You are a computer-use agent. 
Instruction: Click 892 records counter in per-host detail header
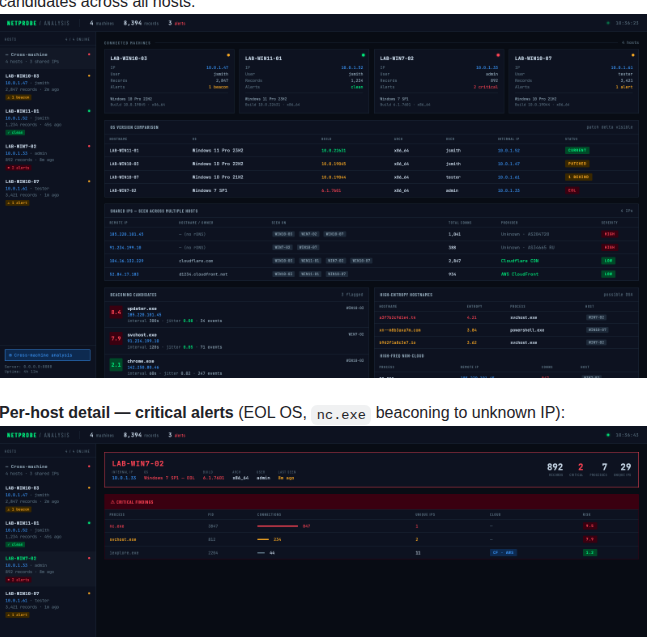click(555, 467)
